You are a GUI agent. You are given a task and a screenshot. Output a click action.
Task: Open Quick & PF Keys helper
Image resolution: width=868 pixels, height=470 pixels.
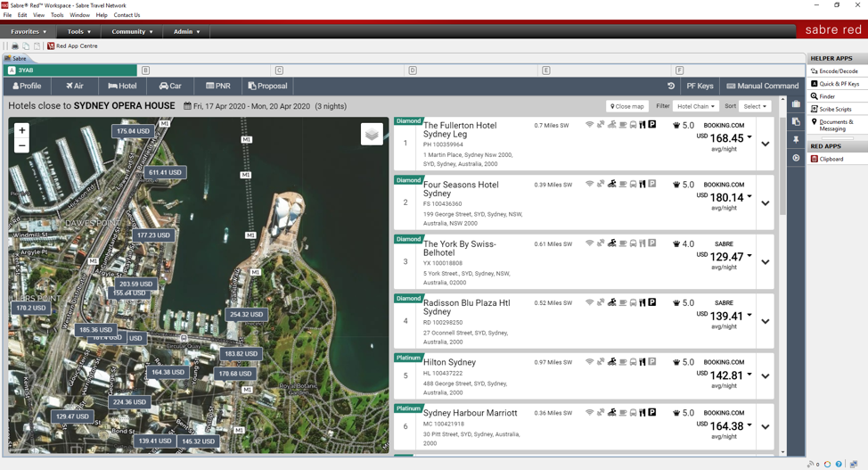pos(835,84)
